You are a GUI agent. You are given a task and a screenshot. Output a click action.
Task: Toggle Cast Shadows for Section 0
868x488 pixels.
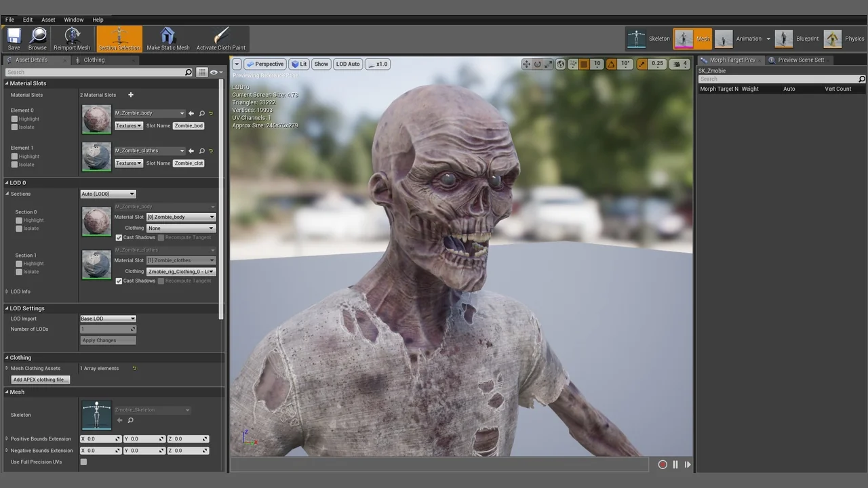pyautogui.click(x=119, y=238)
